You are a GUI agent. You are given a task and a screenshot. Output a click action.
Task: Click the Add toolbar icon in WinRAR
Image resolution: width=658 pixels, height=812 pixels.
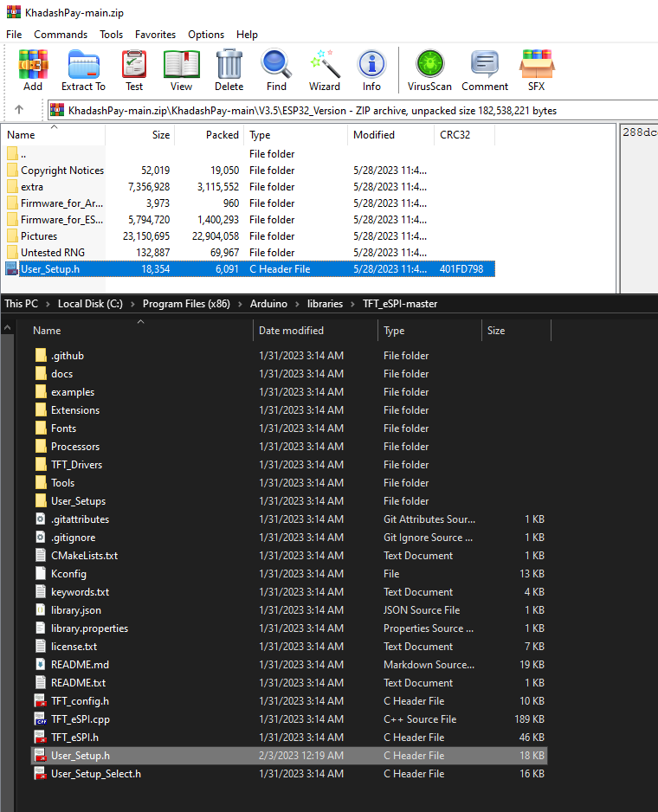point(33,64)
